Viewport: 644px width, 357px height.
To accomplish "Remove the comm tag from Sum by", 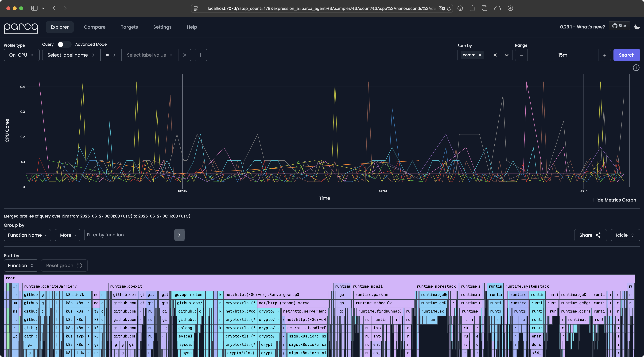I will click(x=480, y=55).
